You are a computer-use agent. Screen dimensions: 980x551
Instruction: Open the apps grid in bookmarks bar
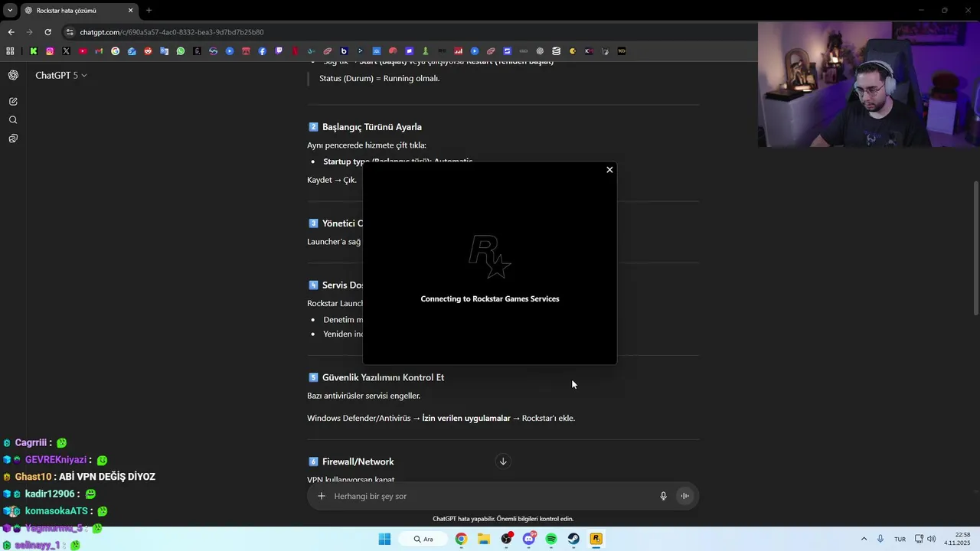coord(10,51)
